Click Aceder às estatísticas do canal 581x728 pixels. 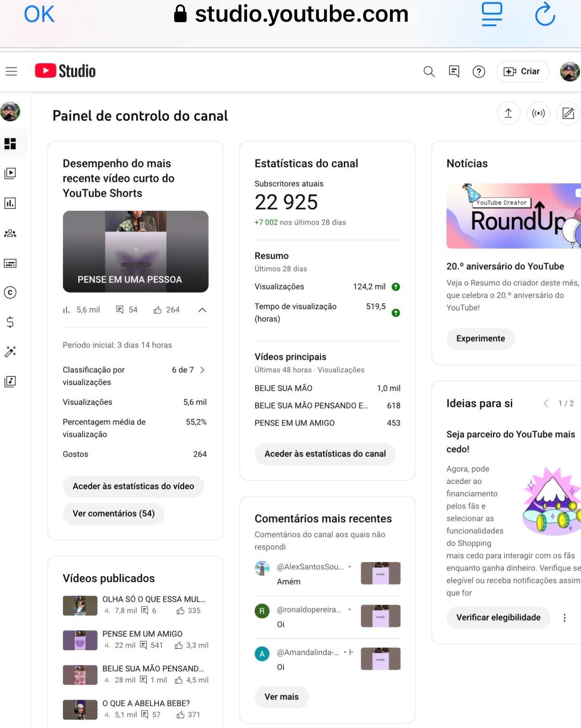325,454
